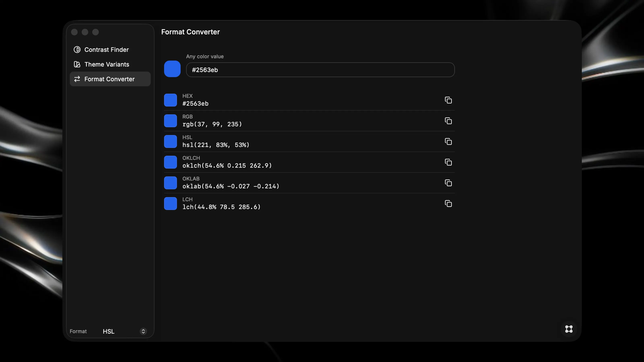The image size is (644, 362).
Task: Click the rgb(37, 99, 235) value text
Action: 212,124
